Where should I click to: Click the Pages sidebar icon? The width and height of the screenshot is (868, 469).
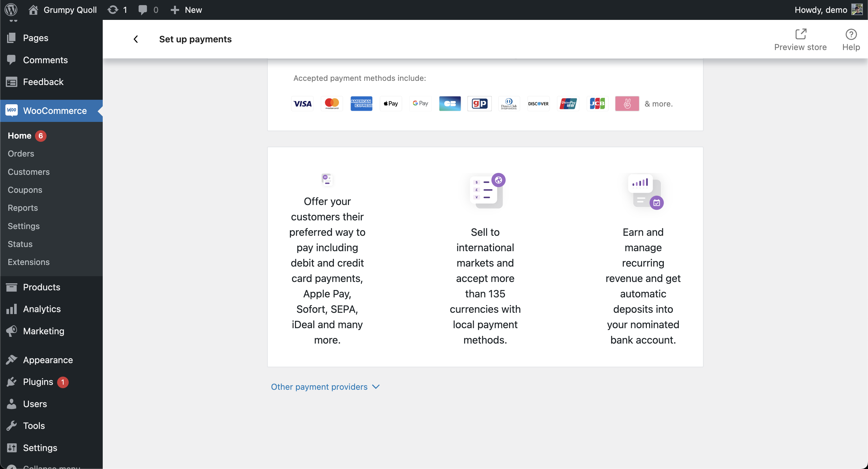pos(12,38)
